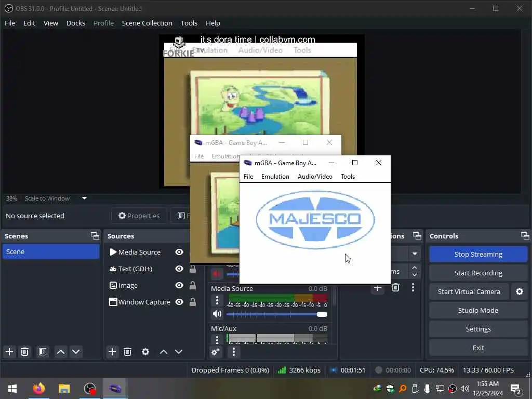Increase transition duration stepper up
The width and height of the screenshot is (532, 399).
click(415, 268)
